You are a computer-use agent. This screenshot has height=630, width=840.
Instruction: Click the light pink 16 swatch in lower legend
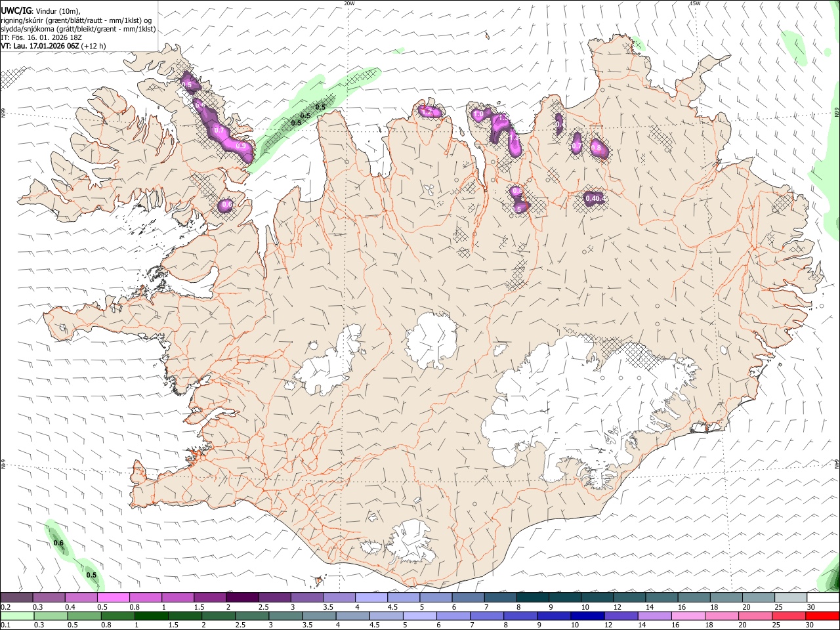click(x=688, y=616)
